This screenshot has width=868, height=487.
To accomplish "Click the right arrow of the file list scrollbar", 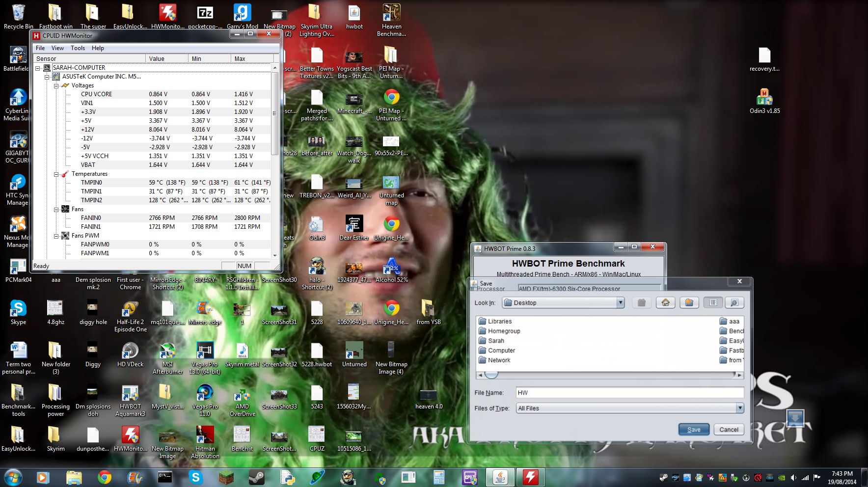I will [739, 375].
